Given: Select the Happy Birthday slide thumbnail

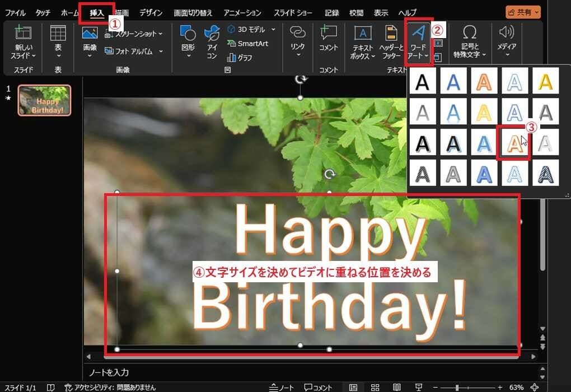Looking at the screenshot, I should [45, 100].
